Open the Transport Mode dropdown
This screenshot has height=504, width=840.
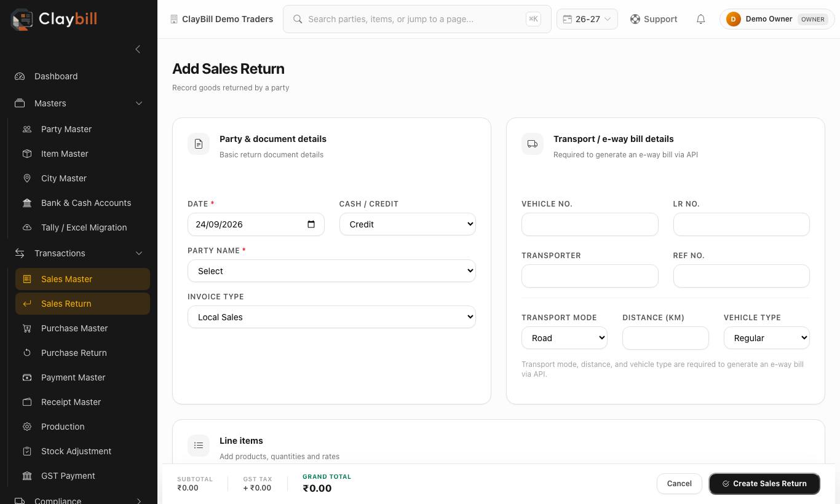[565, 338]
